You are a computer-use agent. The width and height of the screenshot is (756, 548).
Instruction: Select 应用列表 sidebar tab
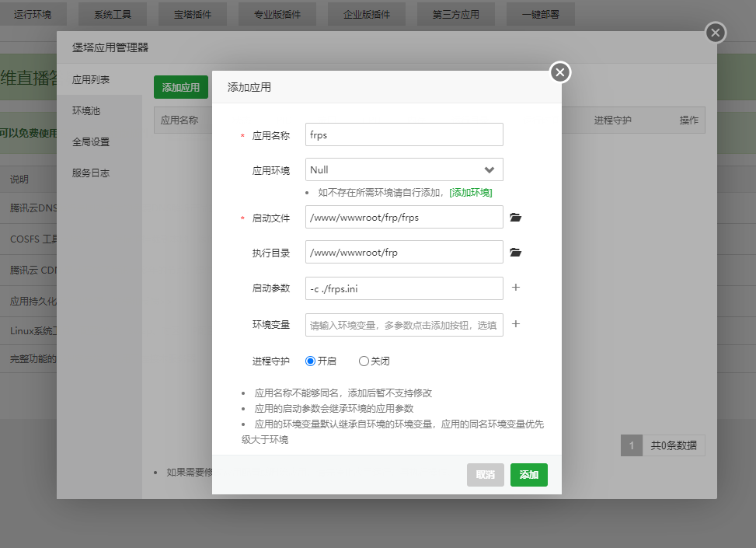click(x=91, y=80)
